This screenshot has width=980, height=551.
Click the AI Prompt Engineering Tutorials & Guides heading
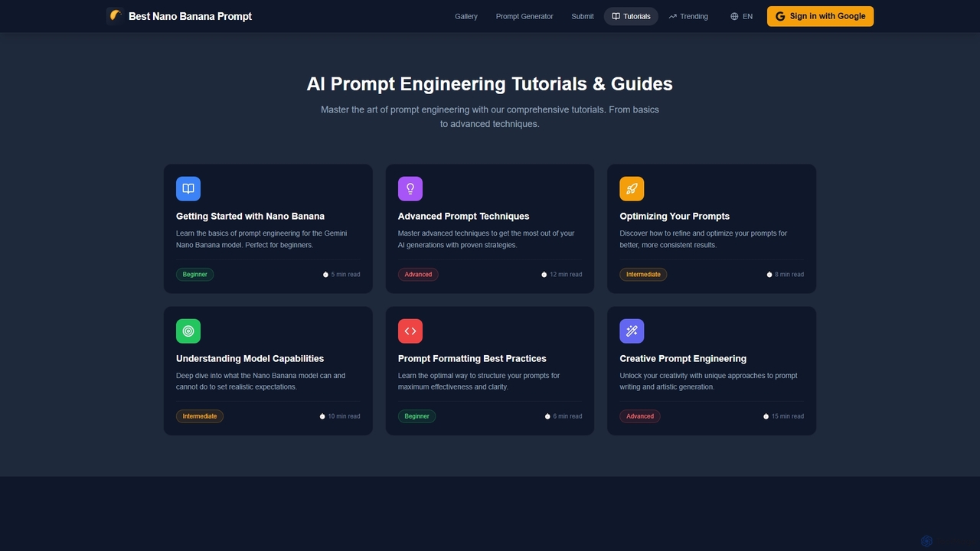click(490, 83)
